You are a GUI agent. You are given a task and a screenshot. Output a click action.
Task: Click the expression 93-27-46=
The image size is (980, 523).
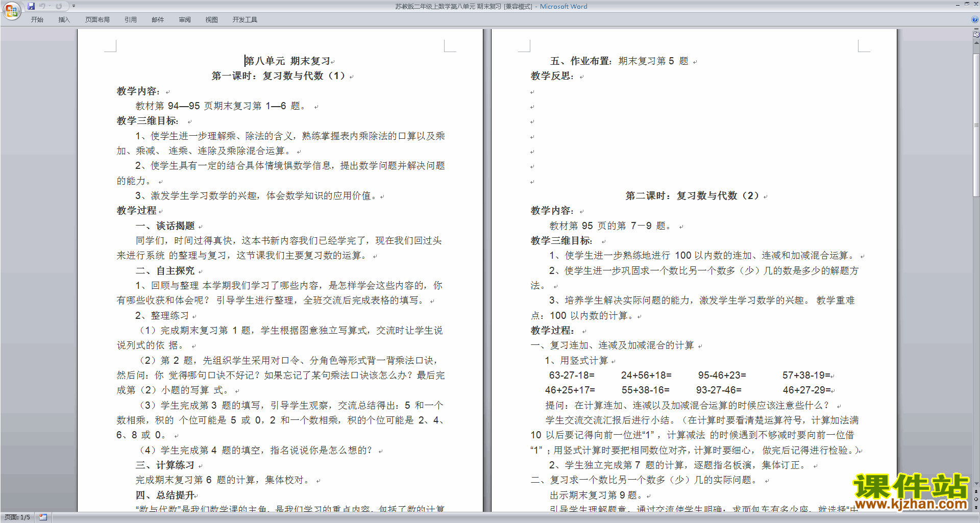pyautogui.click(x=719, y=390)
